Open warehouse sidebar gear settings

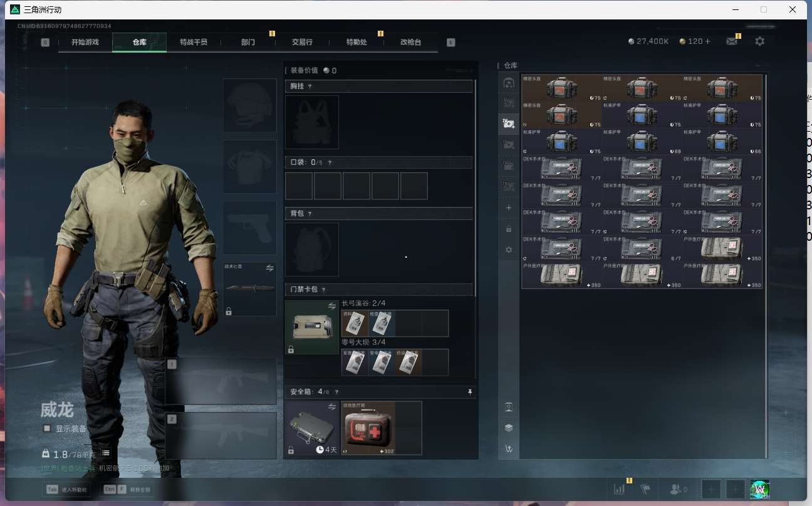(x=509, y=250)
